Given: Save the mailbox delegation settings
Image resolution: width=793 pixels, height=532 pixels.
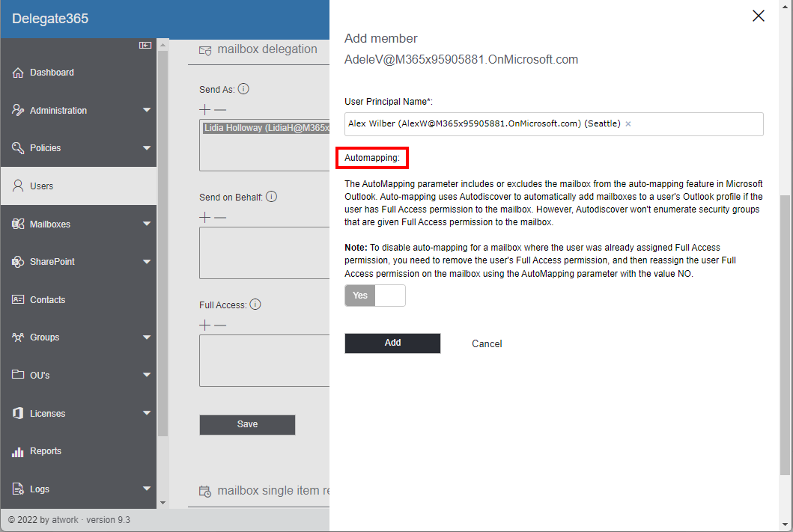Looking at the screenshot, I should point(247,425).
